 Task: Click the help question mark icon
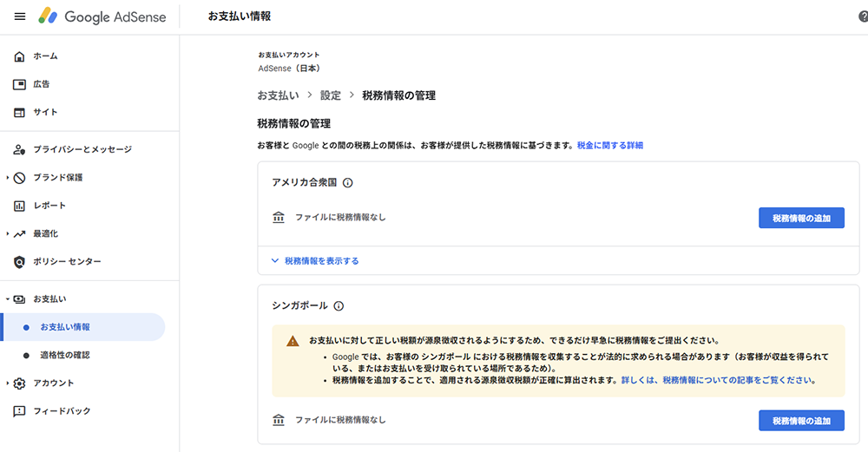coord(862,17)
